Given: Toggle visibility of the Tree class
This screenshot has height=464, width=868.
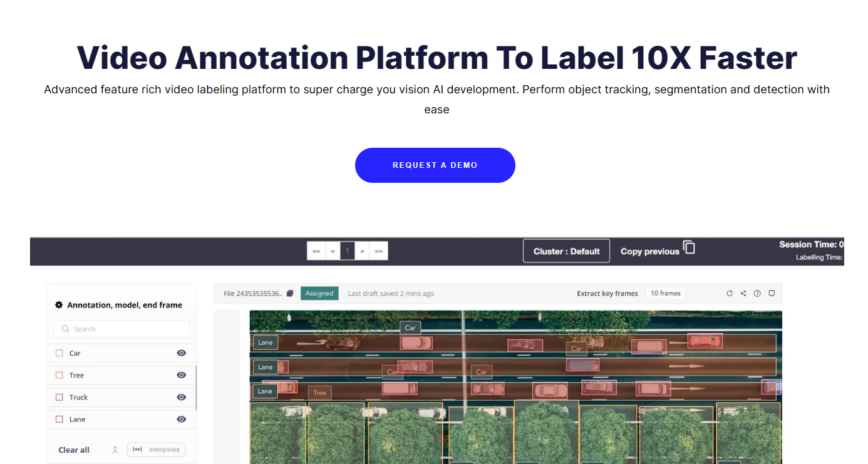Looking at the screenshot, I should pos(181,374).
